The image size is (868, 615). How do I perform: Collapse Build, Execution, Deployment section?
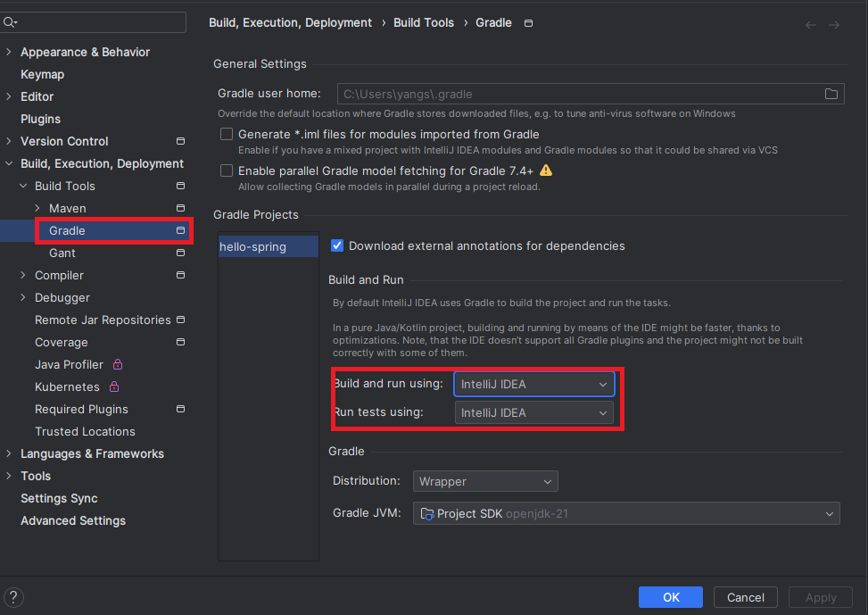[8, 163]
